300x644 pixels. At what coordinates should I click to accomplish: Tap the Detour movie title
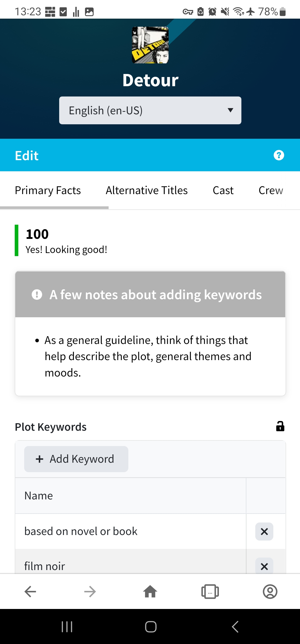tap(150, 80)
